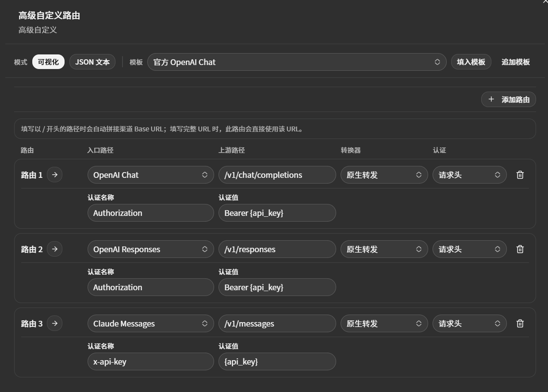
Task: Remove 路由 3 using the trash icon
Action: coord(520,323)
